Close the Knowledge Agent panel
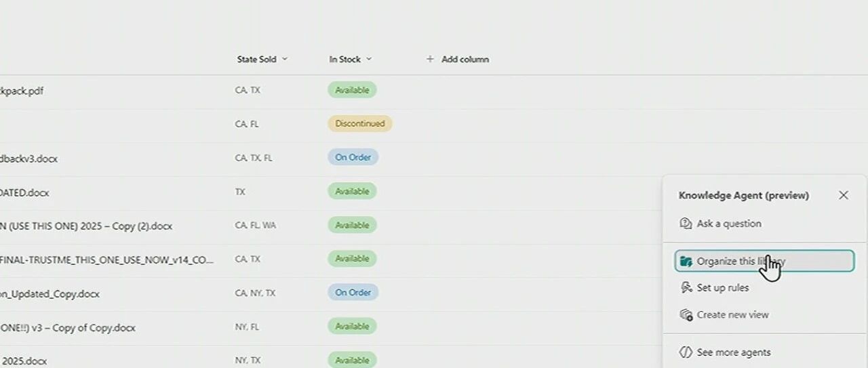 click(844, 195)
